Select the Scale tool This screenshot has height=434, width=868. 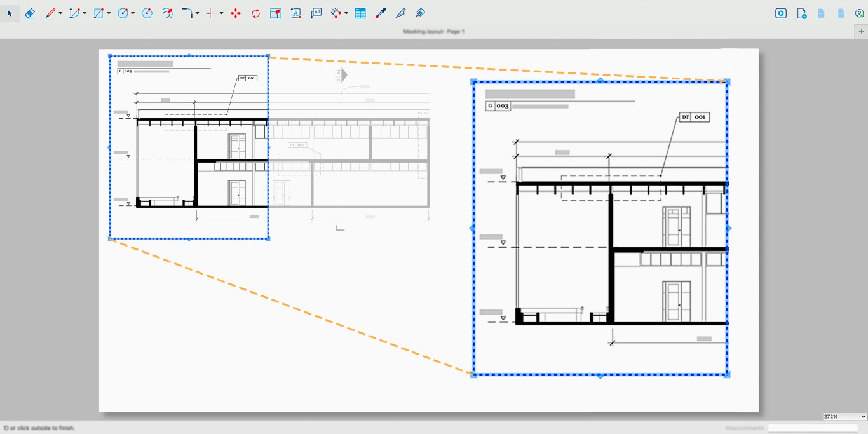click(276, 13)
